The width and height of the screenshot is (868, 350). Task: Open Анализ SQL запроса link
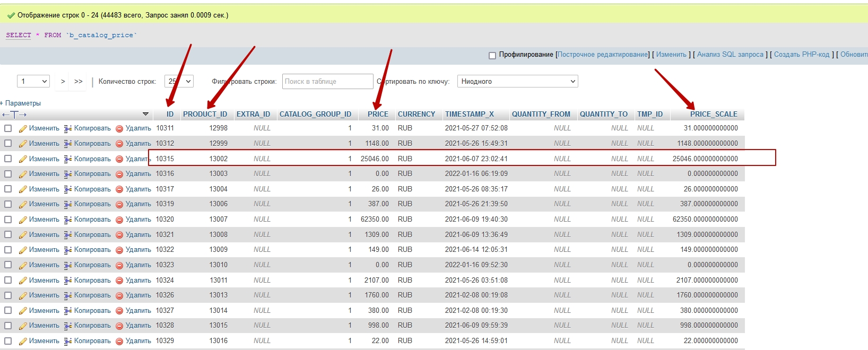point(730,55)
